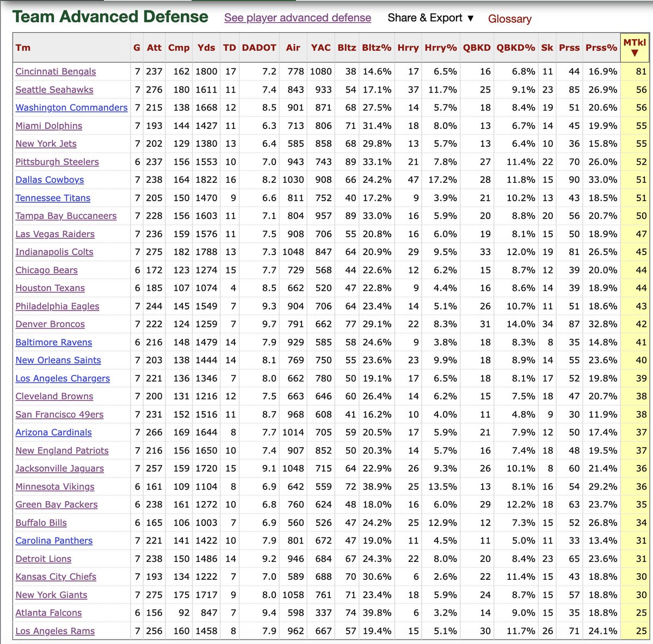653x644 pixels.
Task: Sort by the Cmp column header
Action: 178,47
